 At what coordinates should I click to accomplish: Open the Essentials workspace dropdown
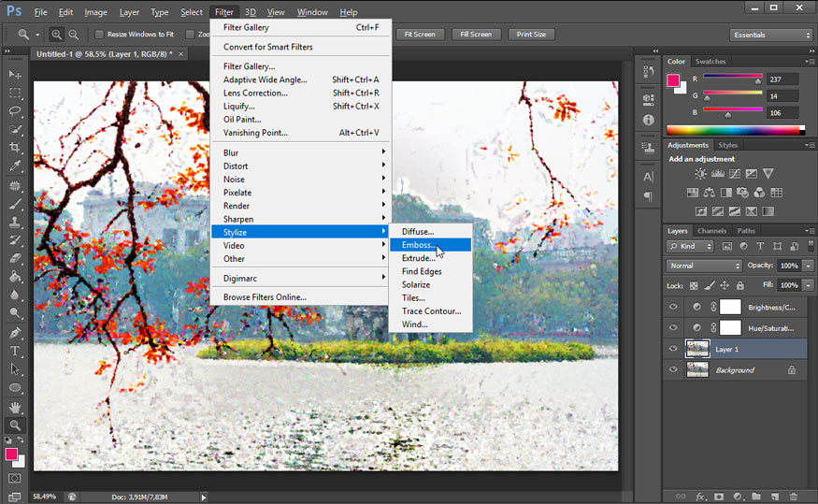[771, 35]
